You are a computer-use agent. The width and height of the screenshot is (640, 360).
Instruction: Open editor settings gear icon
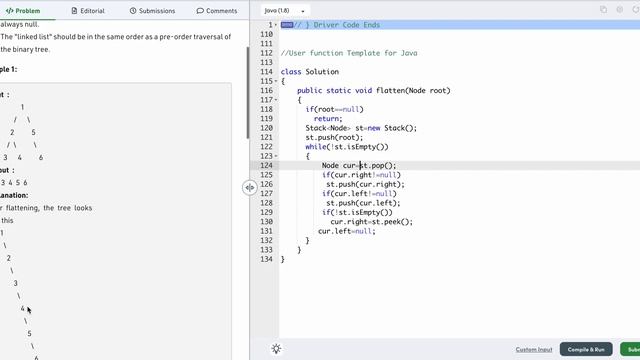pos(620,9)
